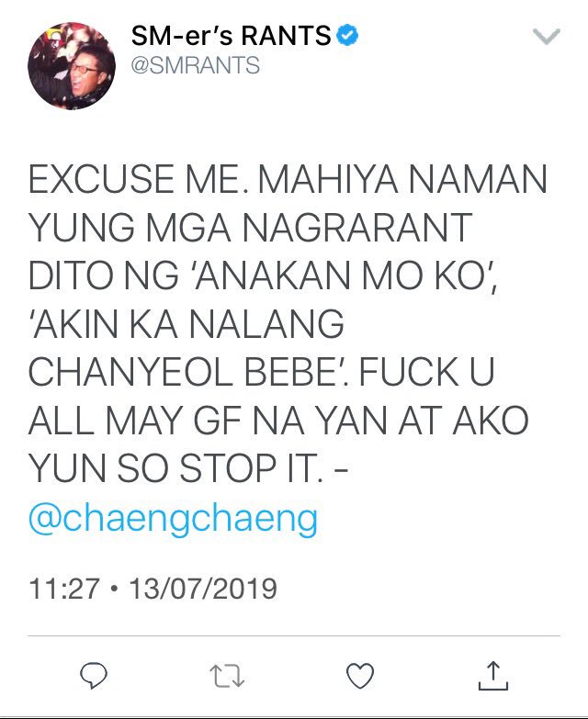
Task: Expand the tweet options chevron menu
Action: (547, 36)
